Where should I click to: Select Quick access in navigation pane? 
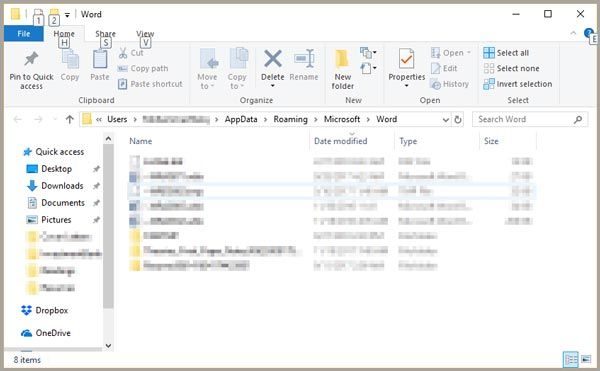pos(54,152)
